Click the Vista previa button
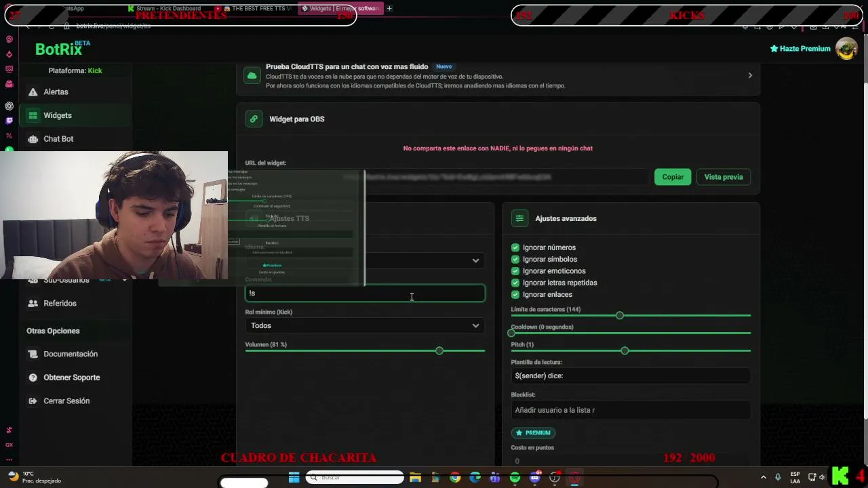Image resolution: width=868 pixels, height=488 pixels. [724, 177]
